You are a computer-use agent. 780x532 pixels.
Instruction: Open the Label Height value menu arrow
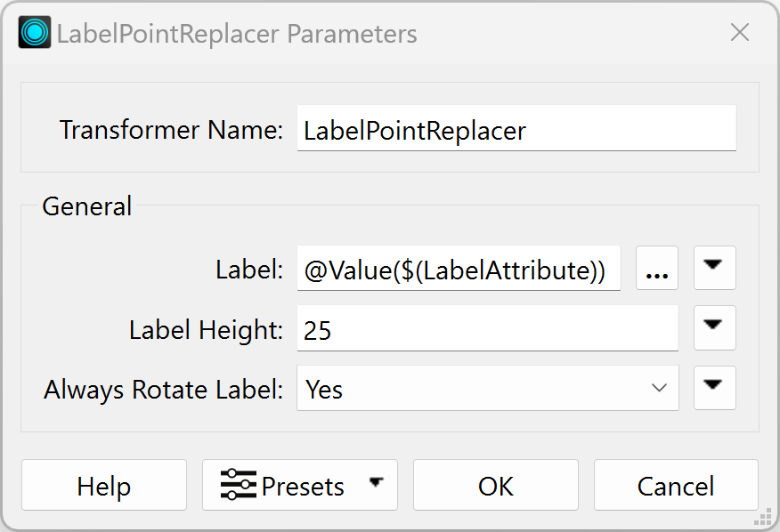[714, 327]
